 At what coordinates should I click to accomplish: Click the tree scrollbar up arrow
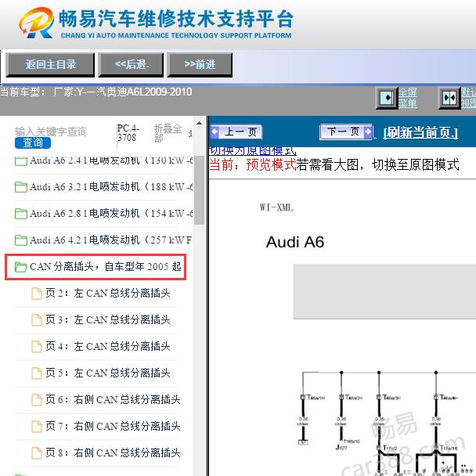(199, 123)
